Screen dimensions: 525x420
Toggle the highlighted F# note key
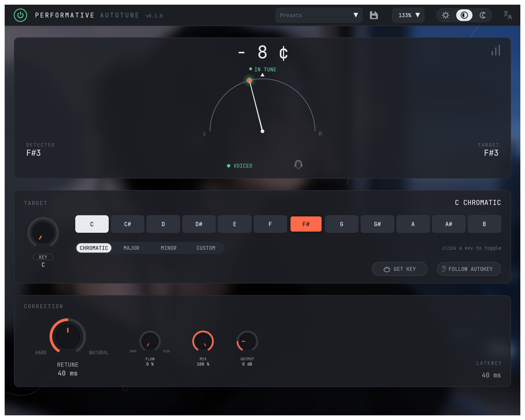(306, 224)
